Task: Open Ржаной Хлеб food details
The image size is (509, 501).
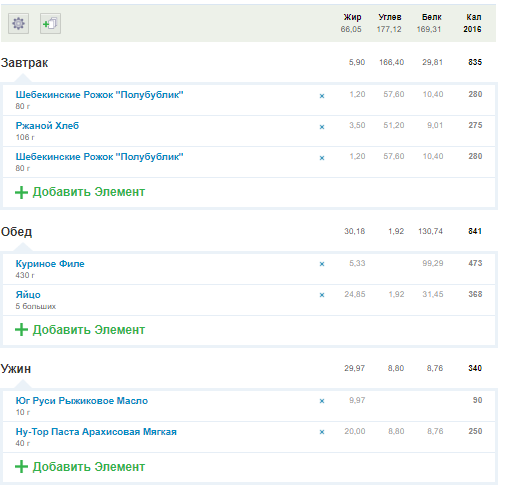Action: [x=47, y=126]
